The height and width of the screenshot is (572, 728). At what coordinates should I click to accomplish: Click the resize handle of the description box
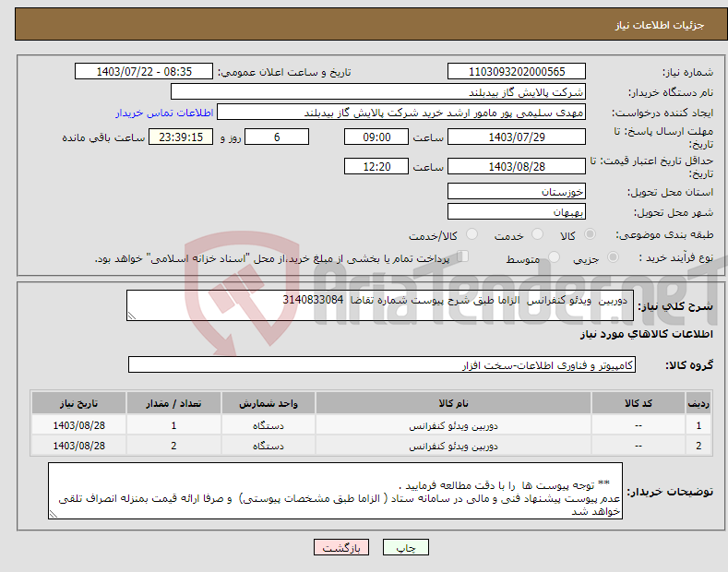pyautogui.click(x=132, y=316)
